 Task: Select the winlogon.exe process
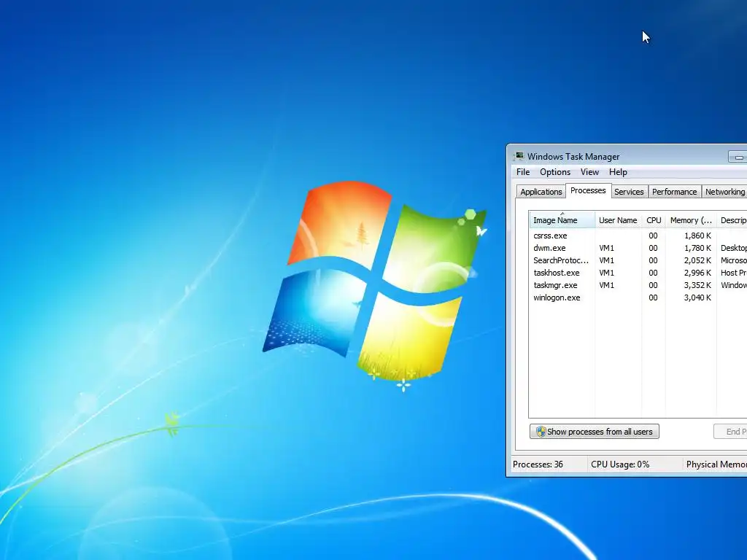638,297
